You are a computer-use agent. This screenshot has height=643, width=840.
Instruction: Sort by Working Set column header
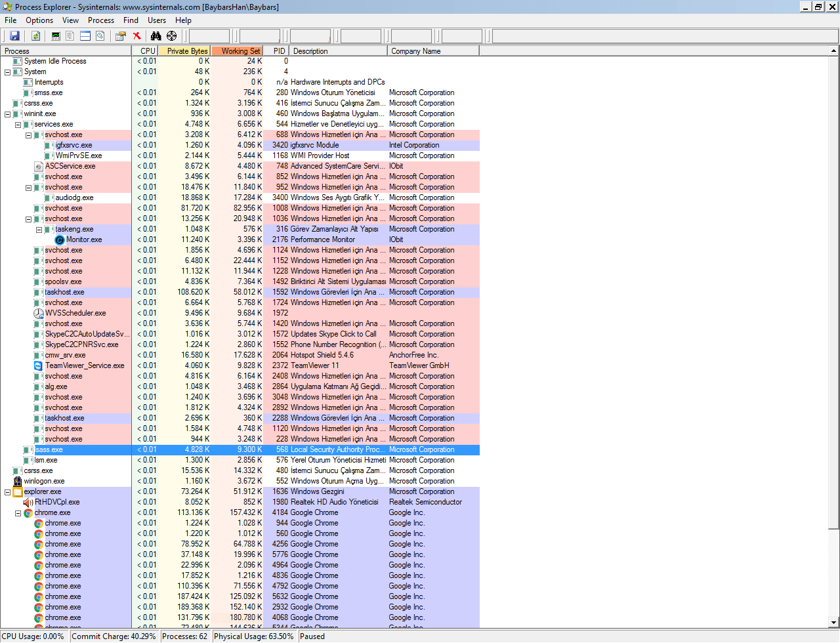pos(237,51)
